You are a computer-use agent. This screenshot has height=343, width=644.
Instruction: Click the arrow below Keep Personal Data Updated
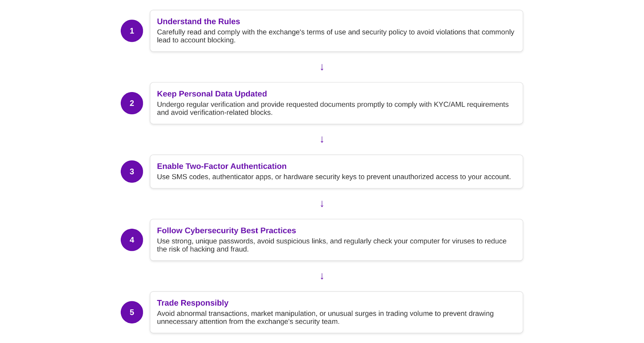coord(322,140)
